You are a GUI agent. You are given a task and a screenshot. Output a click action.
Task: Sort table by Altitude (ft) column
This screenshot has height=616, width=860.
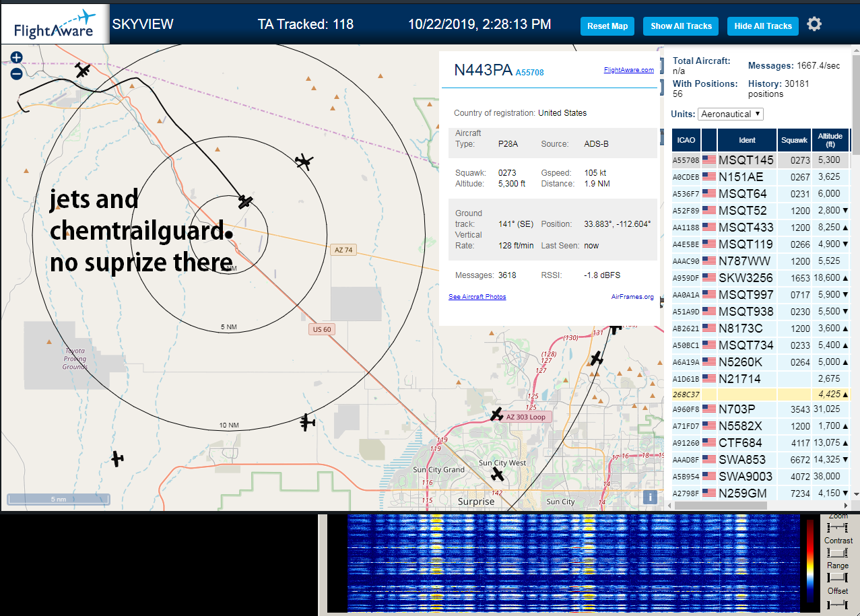click(x=830, y=140)
